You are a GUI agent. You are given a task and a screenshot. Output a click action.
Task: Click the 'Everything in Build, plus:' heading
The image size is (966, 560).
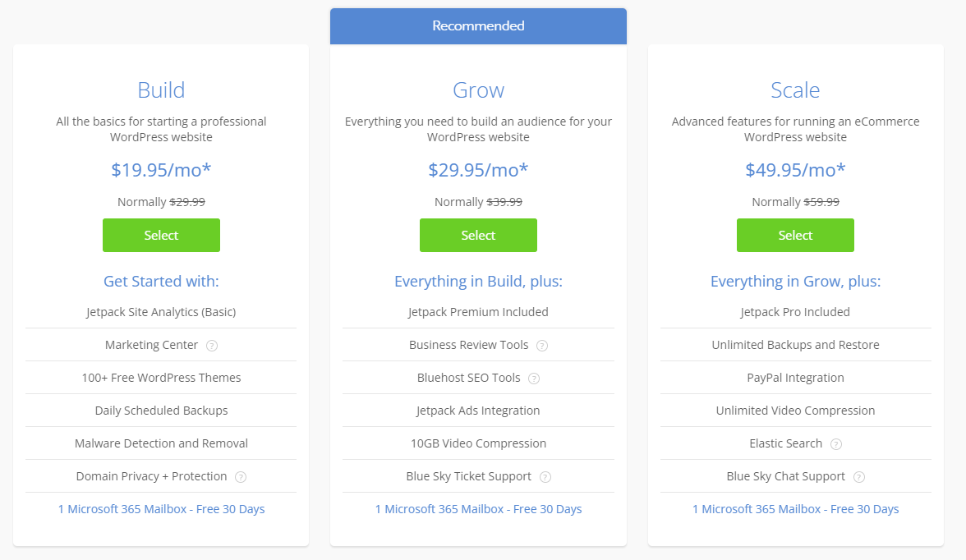point(478,282)
